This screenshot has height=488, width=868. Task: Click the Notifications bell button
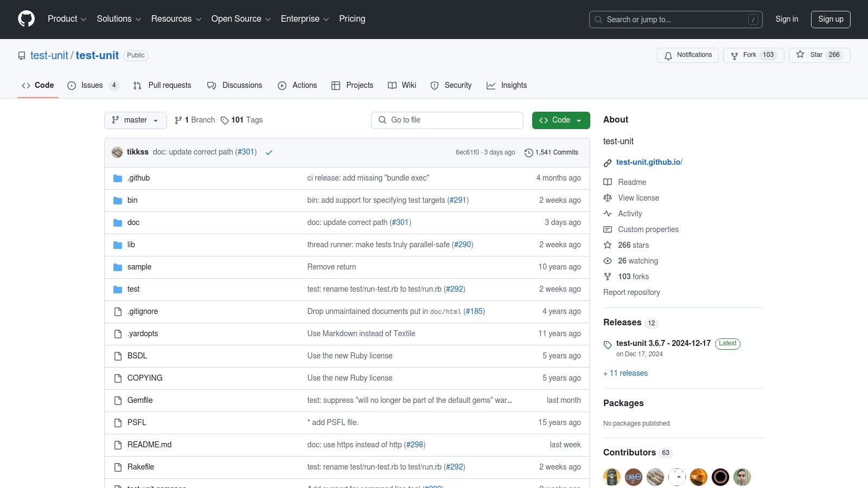(x=688, y=55)
